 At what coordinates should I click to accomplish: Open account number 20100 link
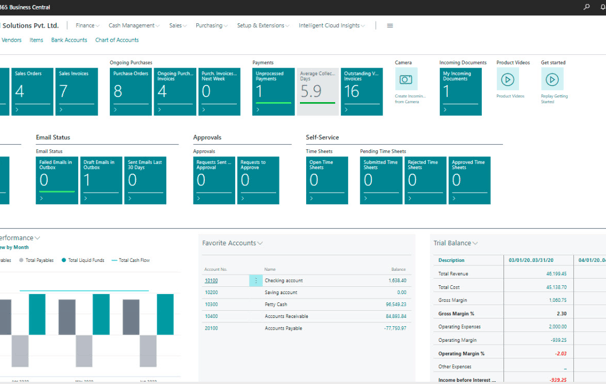(211, 328)
